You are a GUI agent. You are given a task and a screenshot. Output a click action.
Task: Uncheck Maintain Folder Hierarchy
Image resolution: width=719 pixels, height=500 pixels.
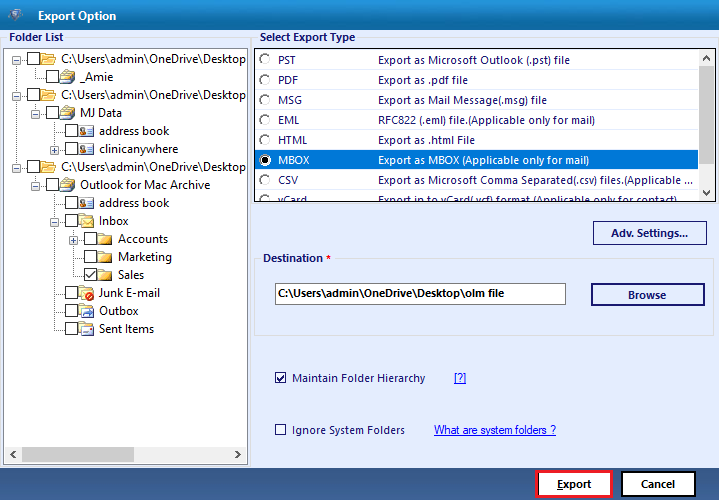(280, 378)
